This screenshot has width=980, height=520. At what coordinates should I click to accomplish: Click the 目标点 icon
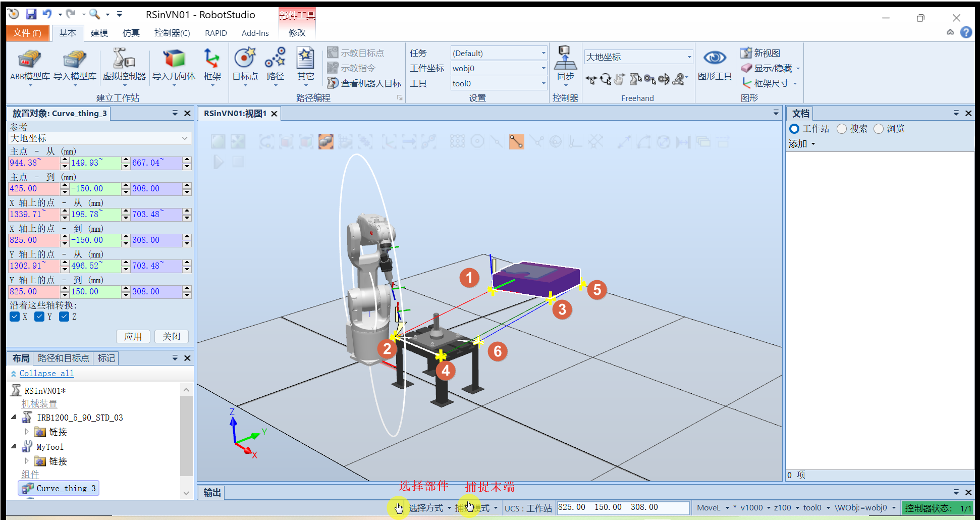[x=245, y=67]
